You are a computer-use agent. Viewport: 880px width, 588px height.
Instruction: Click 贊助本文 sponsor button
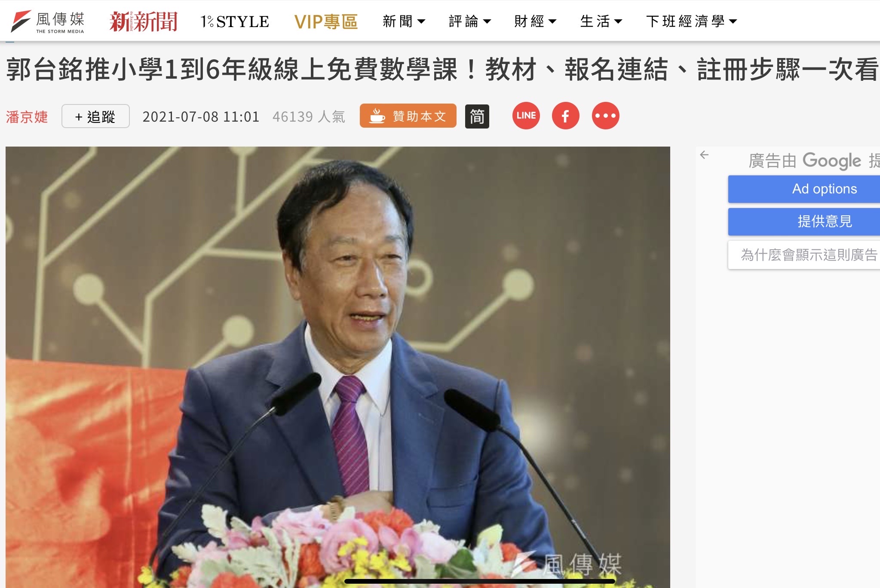408,116
